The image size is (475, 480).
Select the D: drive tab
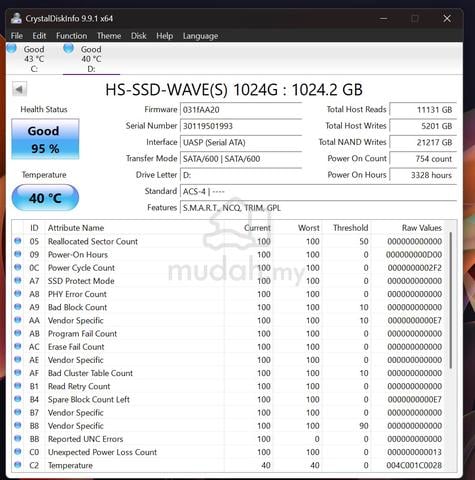point(91,59)
